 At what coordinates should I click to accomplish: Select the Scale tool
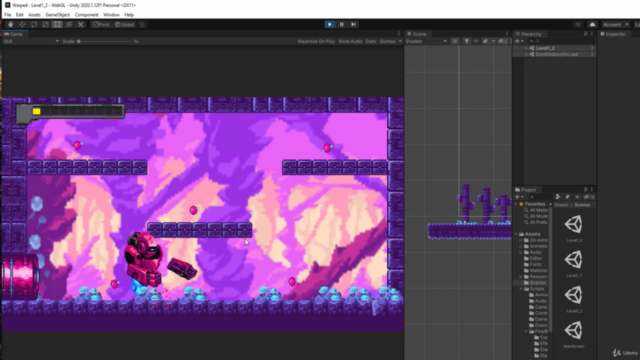pyautogui.click(x=46, y=24)
